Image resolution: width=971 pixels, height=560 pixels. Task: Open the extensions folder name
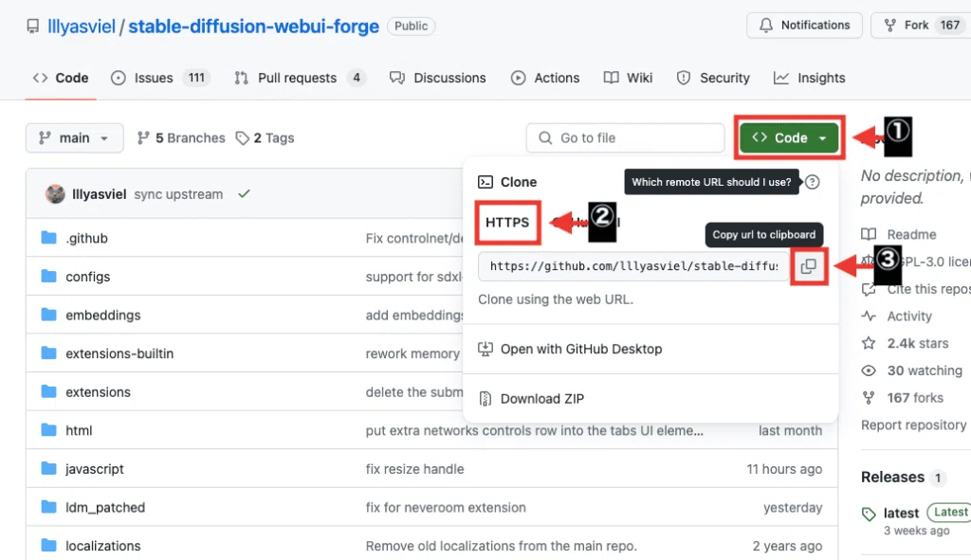tap(98, 391)
